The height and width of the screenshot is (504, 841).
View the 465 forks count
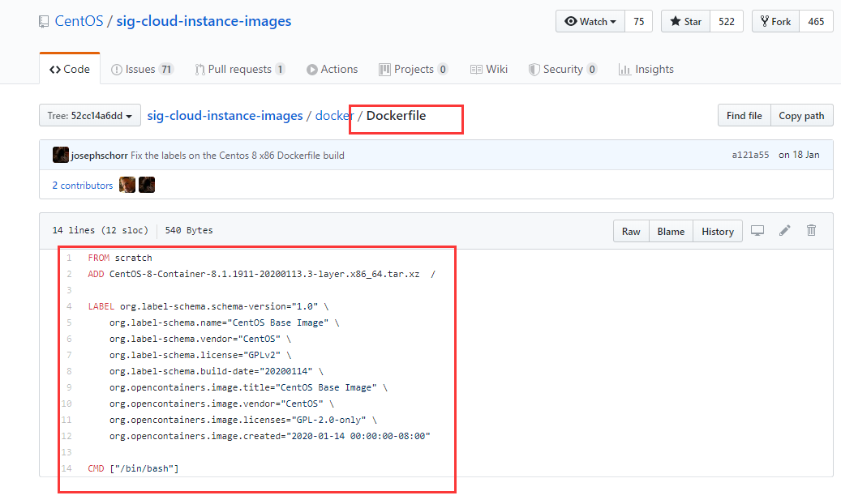click(816, 21)
